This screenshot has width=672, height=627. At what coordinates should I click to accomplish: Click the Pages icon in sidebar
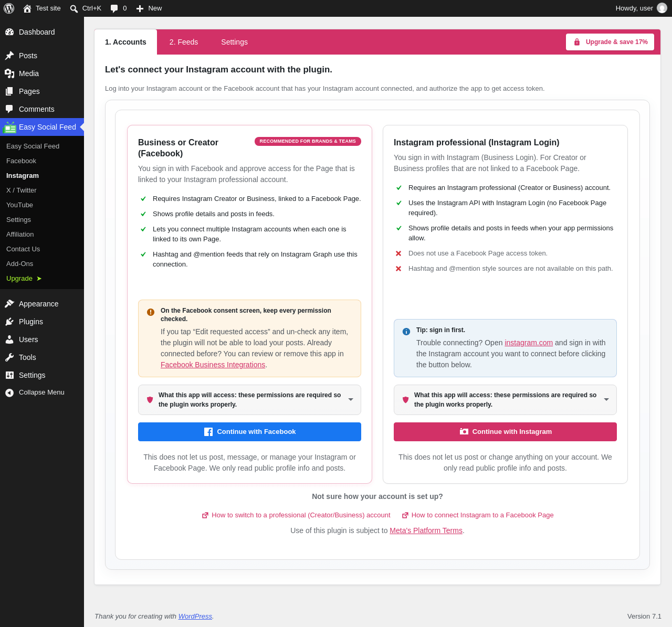tap(9, 91)
